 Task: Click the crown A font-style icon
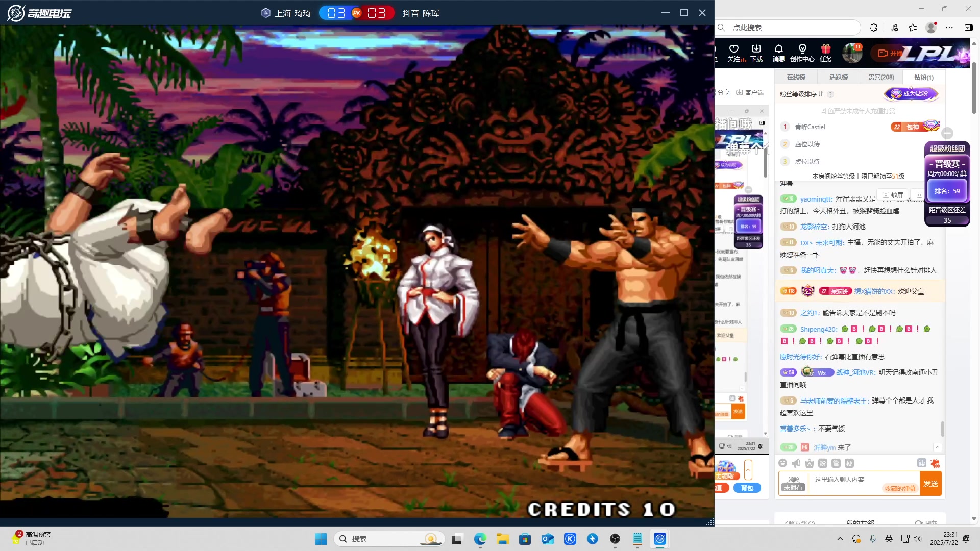point(810,463)
